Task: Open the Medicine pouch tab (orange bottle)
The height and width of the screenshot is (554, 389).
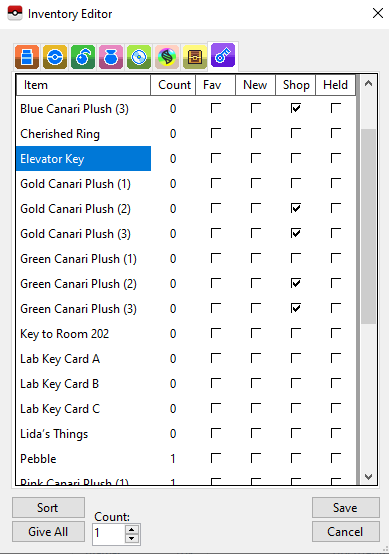Action: (x=27, y=57)
